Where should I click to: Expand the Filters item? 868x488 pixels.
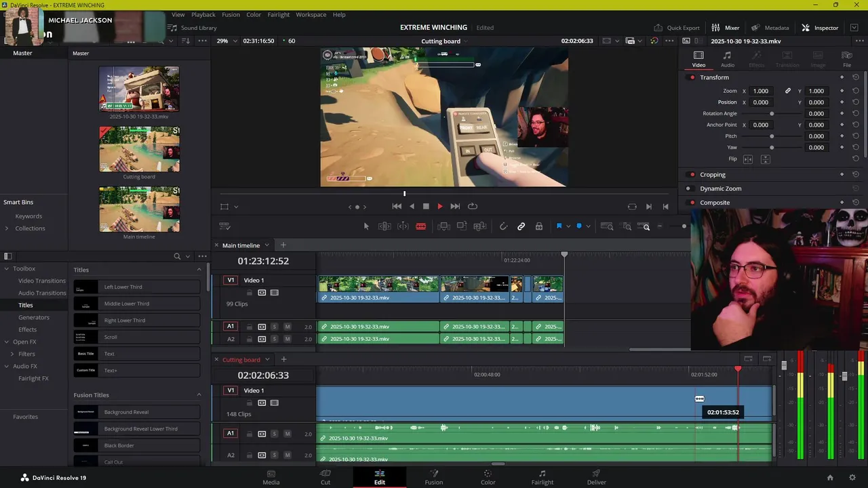pyautogui.click(x=12, y=354)
